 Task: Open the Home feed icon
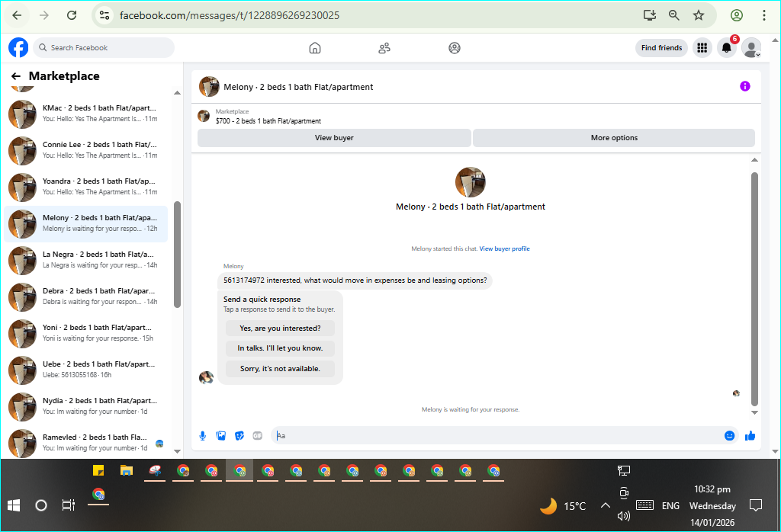[x=315, y=48]
